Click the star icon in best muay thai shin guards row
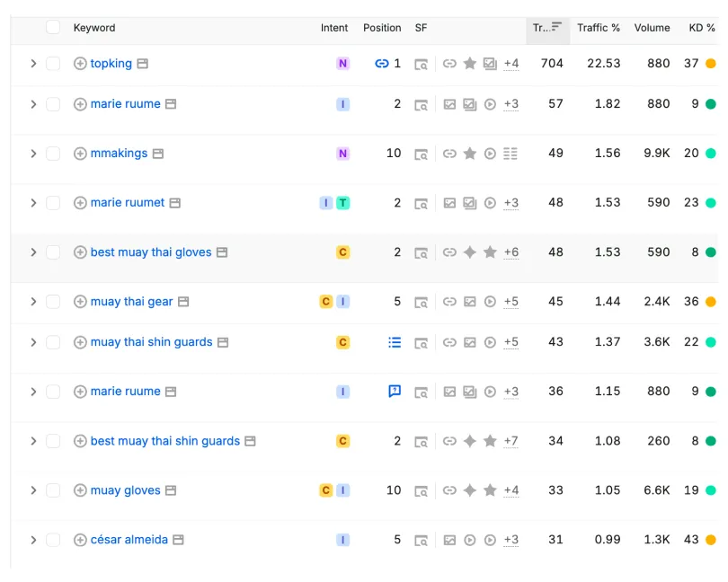The height and width of the screenshot is (582, 728). (x=490, y=440)
